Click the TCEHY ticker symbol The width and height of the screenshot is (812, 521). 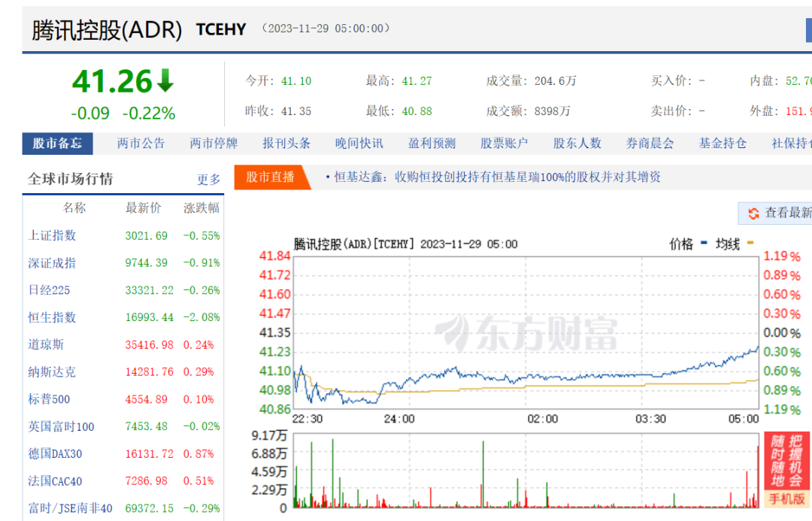[221, 29]
